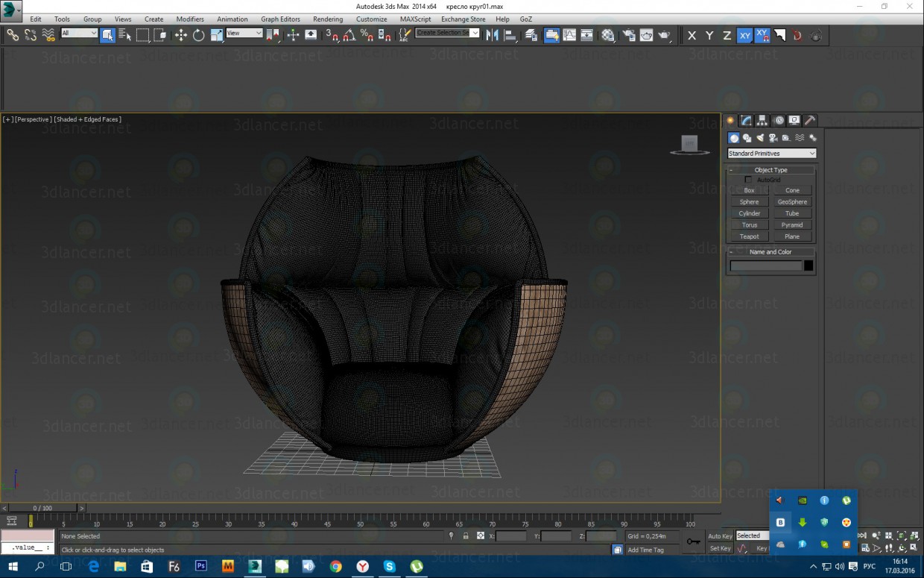
Task: Toggle Spinner Snap
Action: click(385, 34)
